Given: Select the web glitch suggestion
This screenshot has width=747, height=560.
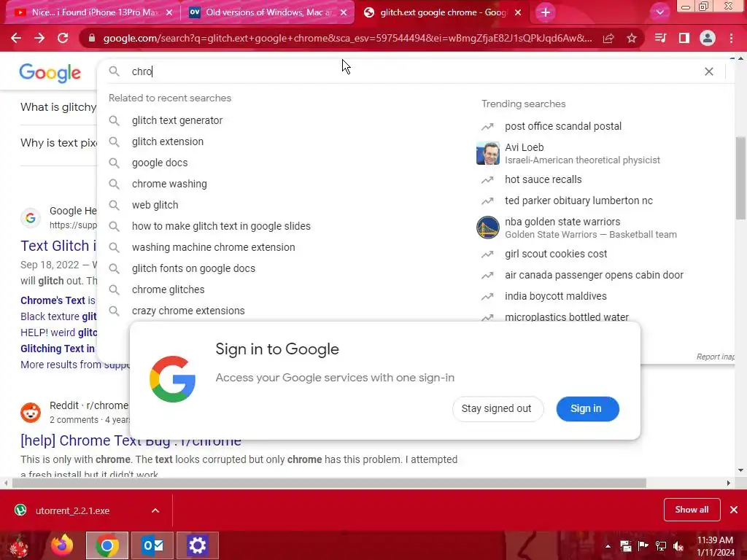Looking at the screenshot, I should tap(155, 205).
